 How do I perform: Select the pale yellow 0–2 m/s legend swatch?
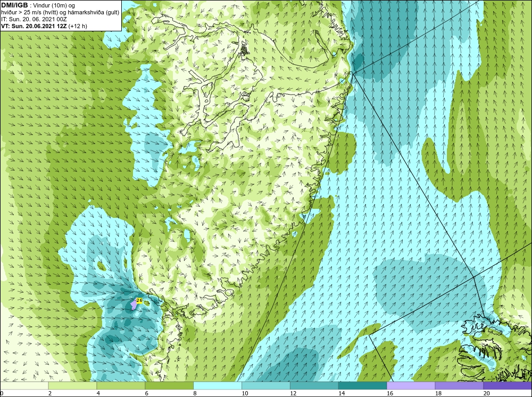[x=24, y=385]
